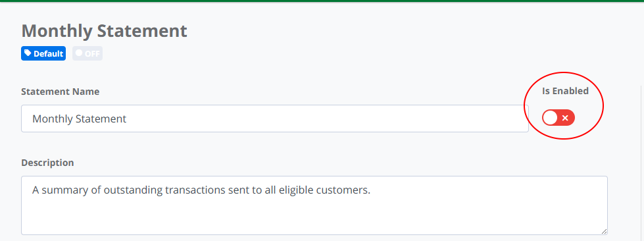This screenshot has width=644, height=241.
Task: Click the white knob of the Is Enabled toggle
Action: [551, 118]
